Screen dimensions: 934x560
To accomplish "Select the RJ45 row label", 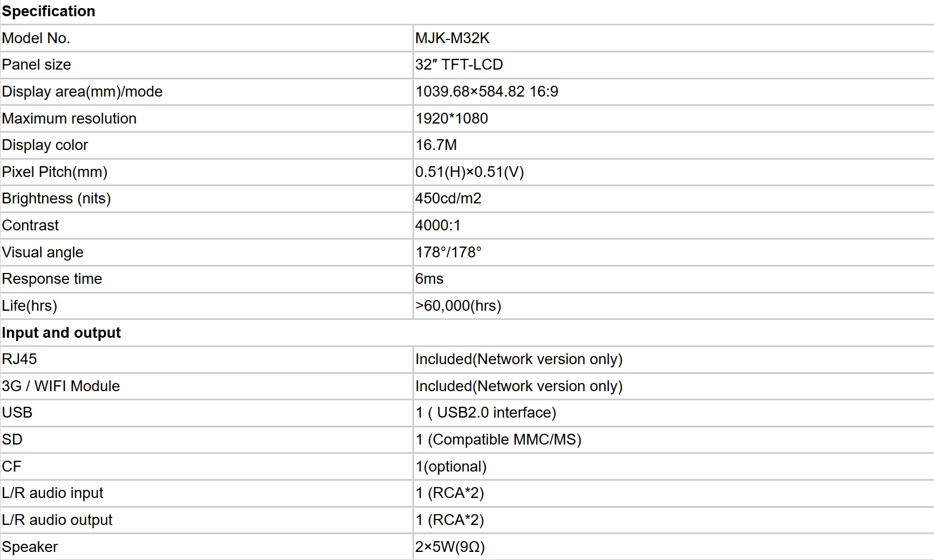I will [x=19, y=359].
